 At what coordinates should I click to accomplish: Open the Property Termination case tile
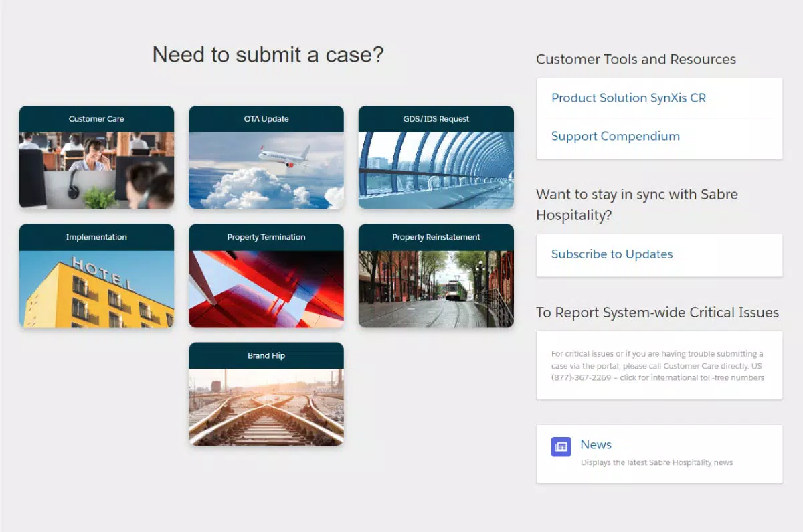[x=266, y=276]
